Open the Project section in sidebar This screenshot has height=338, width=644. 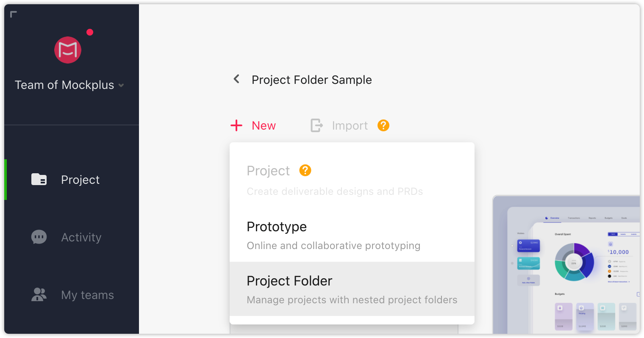pyautogui.click(x=72, y=180)
